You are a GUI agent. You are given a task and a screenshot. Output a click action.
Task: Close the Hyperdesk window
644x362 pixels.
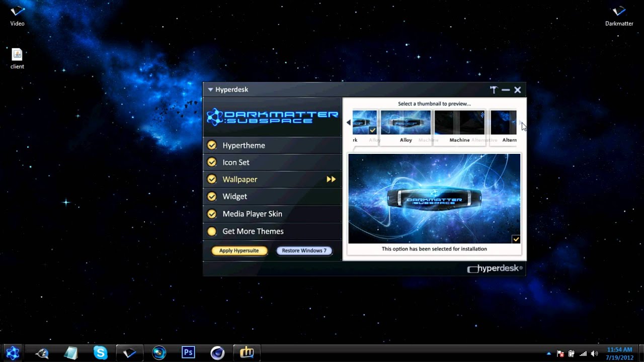[517, 90]
